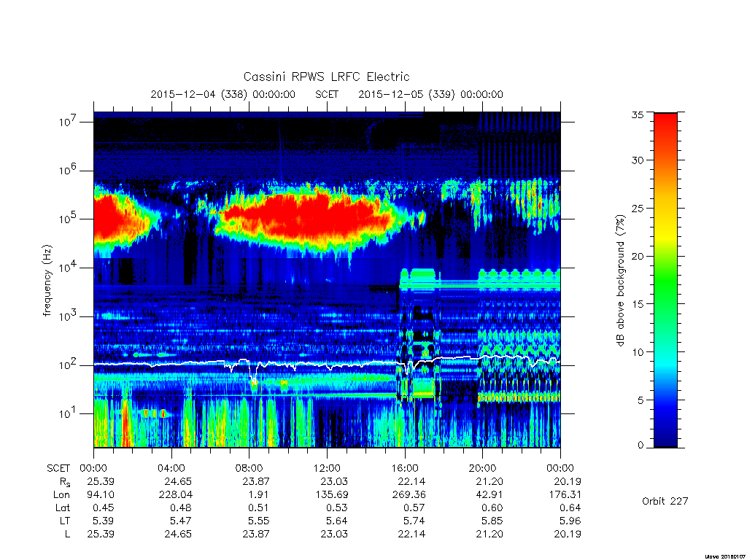Click the Lat value 0.51
747x560 pixels.
tap(258, 507)
